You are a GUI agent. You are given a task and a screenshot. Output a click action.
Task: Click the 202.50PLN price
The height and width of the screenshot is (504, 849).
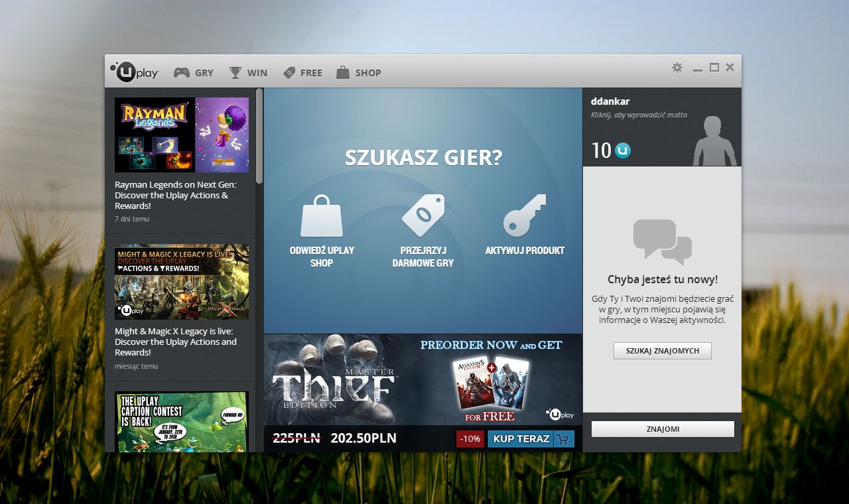point(363,438)
